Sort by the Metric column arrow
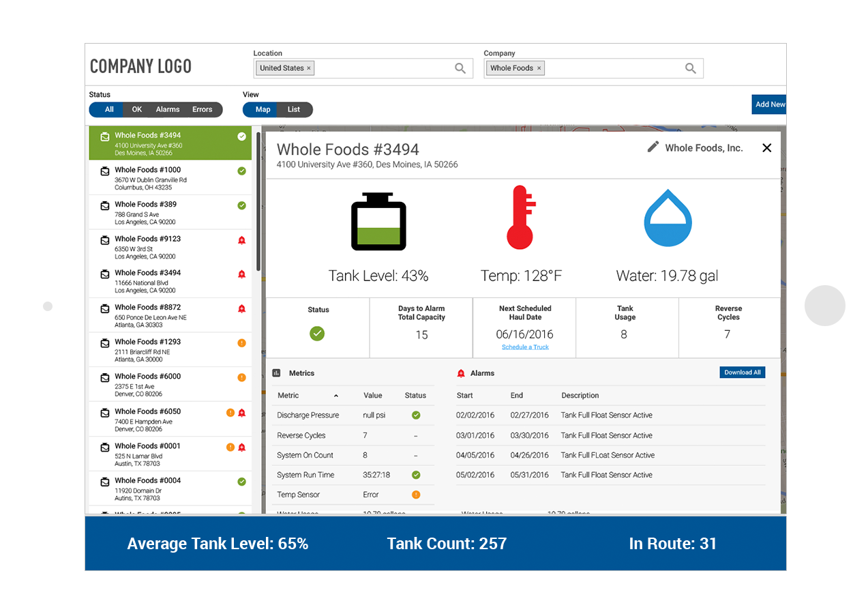This screenshot has width=868, height=614. [x=335, y=396]
